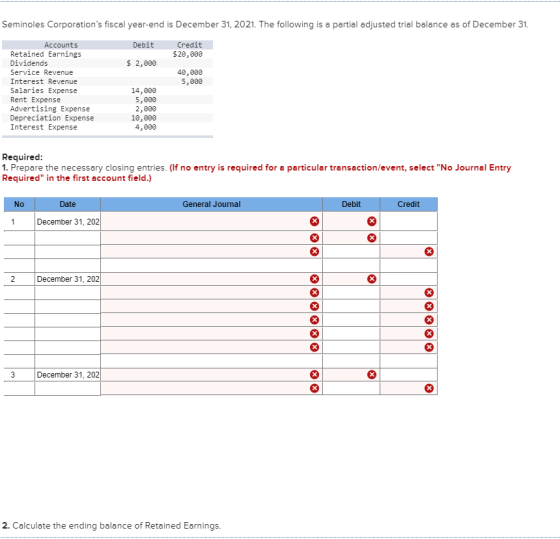Click the Debit amount field of entry 2's first row

coord(351,279)
